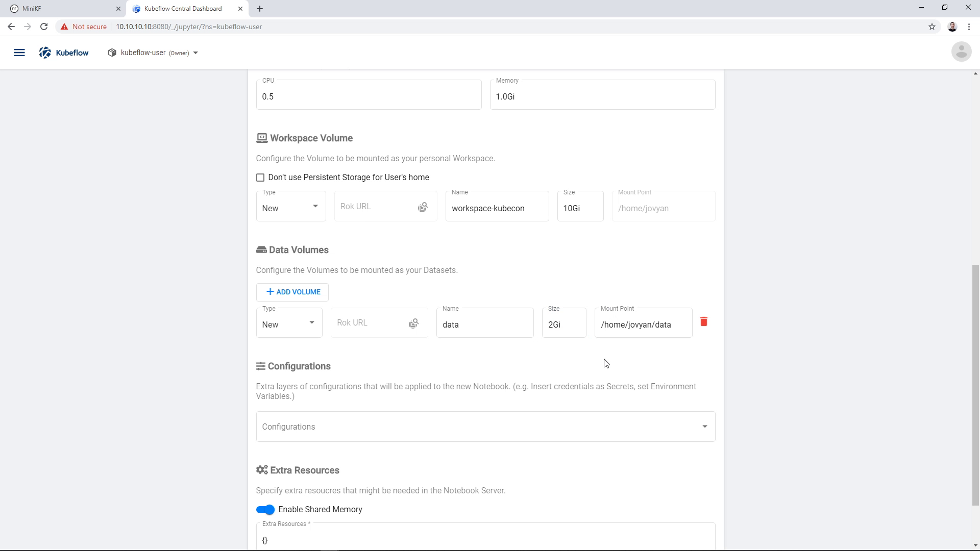The width and height of the screenshot is (980, 551).
Task: Click the scrollbar down arrow
Action: [975, 545]
